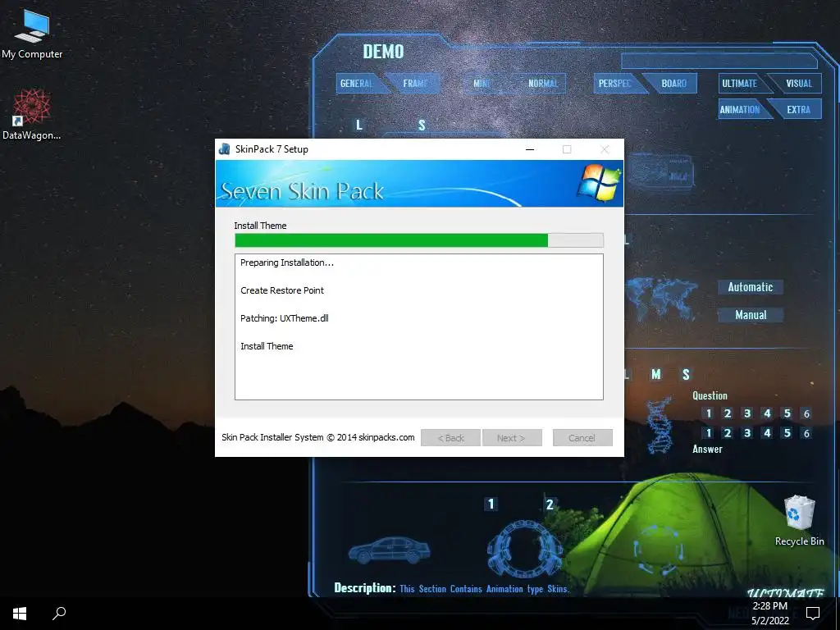The width and height of the screenshot is (840, 630).
Task: Click the L letter below the GENERAL tab
Action: pos(359,125)
